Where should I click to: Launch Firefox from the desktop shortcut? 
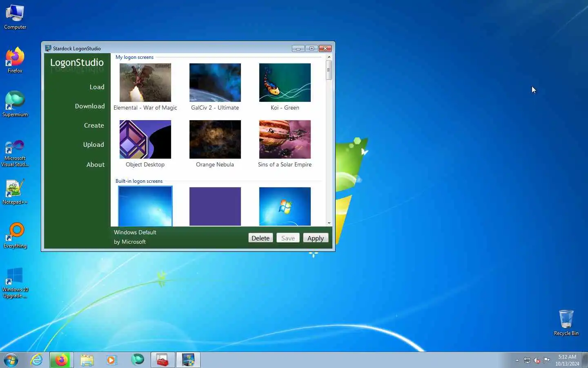pyautogui.click(x=15, y=61)
